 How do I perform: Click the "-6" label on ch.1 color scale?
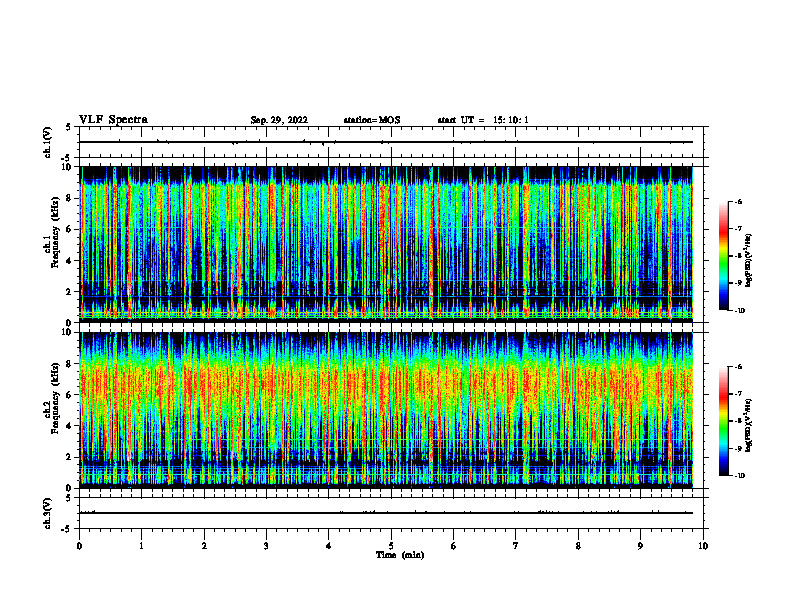click(739, 201)
